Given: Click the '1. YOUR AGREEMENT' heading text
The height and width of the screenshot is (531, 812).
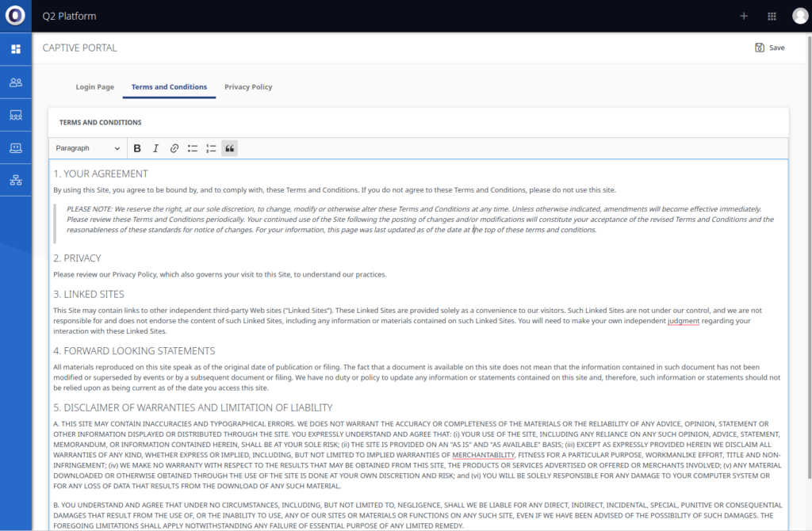Looking at the screenshot, I should coord(101,174).
